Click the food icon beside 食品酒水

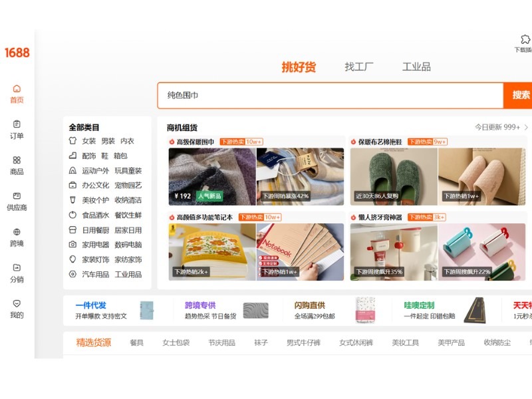point(72,215)
